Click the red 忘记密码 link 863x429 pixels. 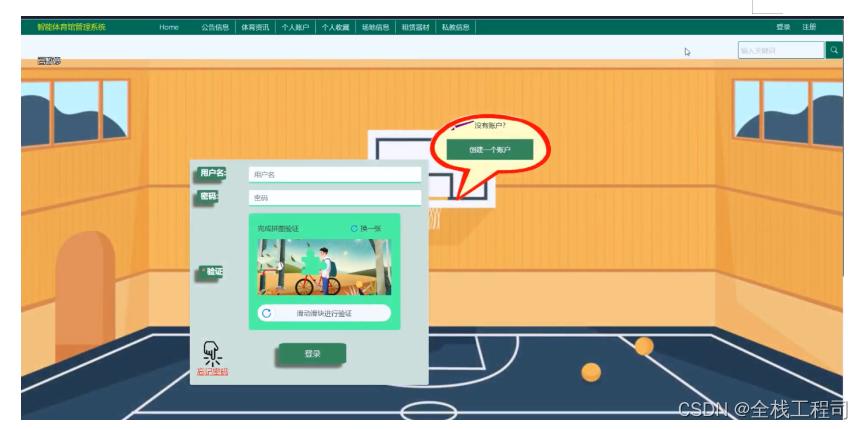pyautogui.click(x=212, y=372)
